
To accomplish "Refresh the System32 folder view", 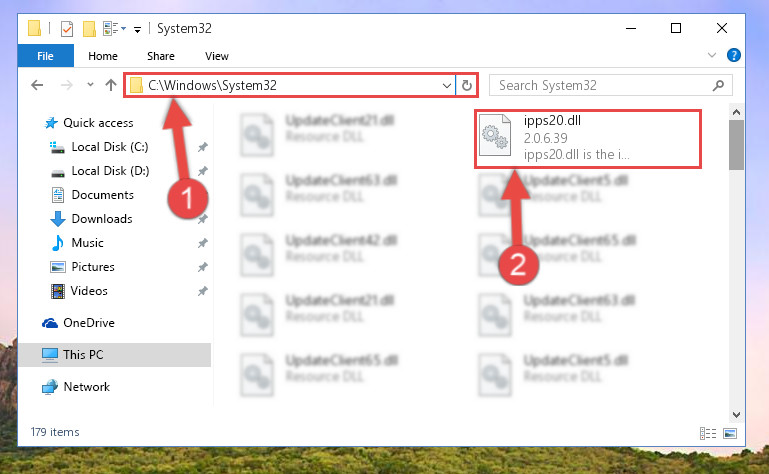I will tap(466, 85).
